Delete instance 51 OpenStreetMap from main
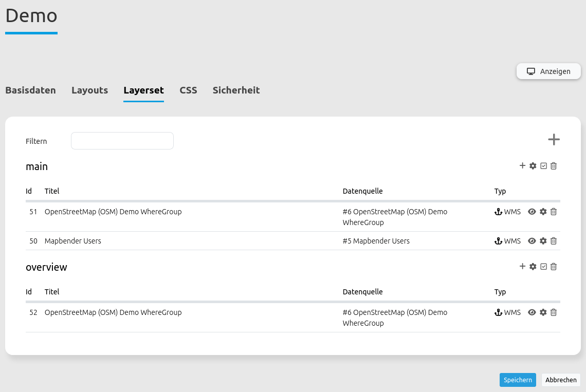Screen dimensions: 586x392 554,212
